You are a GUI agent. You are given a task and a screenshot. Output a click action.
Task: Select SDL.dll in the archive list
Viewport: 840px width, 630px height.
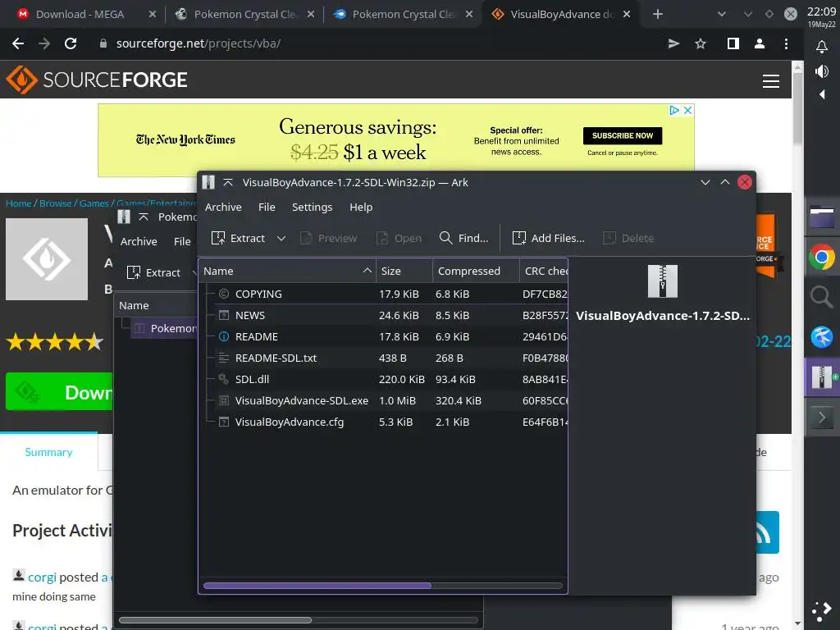pos(384,379)
